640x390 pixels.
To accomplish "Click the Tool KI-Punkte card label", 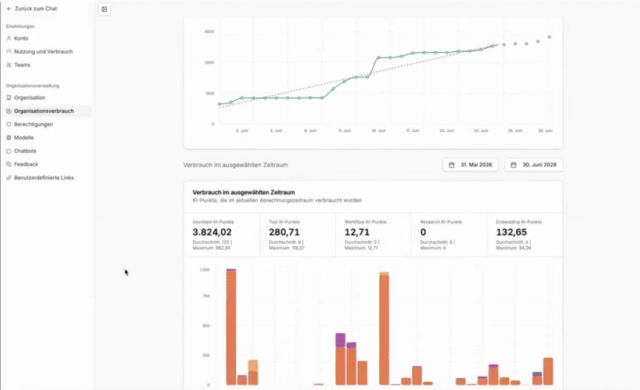I will tap(284, 222).
